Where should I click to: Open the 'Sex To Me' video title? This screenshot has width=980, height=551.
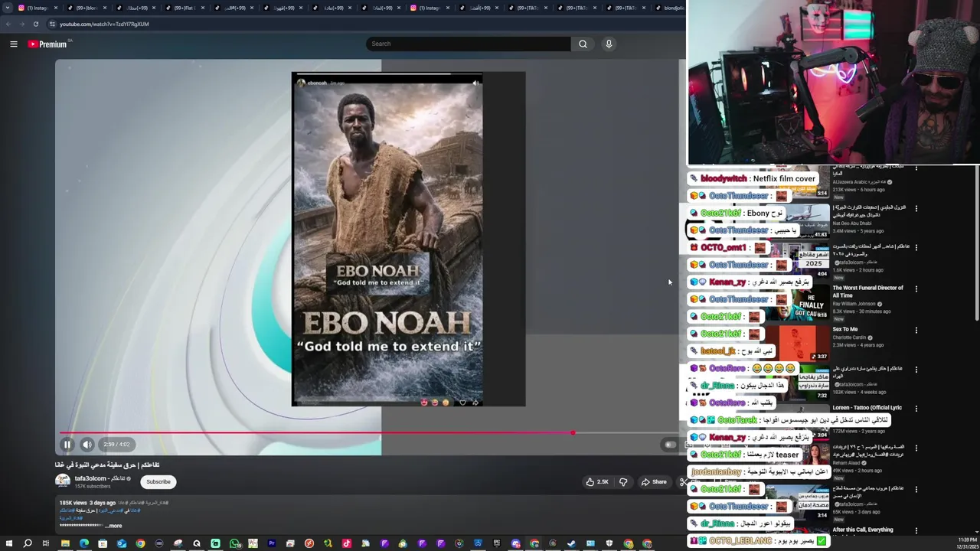pyautogui.click(x=844, y=329)
